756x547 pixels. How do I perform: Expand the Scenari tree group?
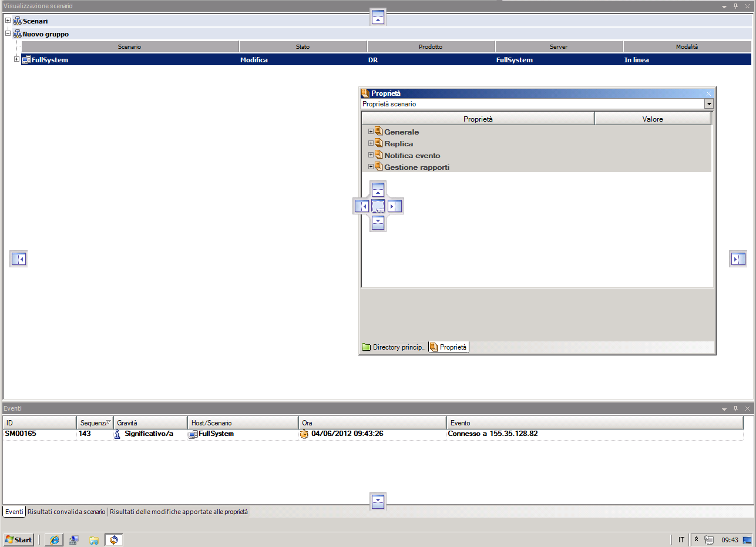coord(8,21)
